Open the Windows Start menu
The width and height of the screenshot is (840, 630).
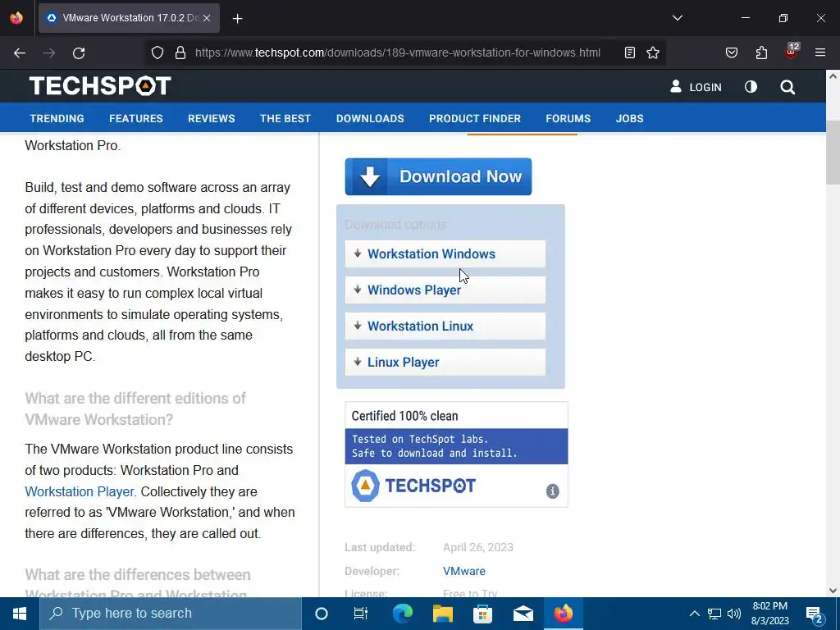click(20, 614)
